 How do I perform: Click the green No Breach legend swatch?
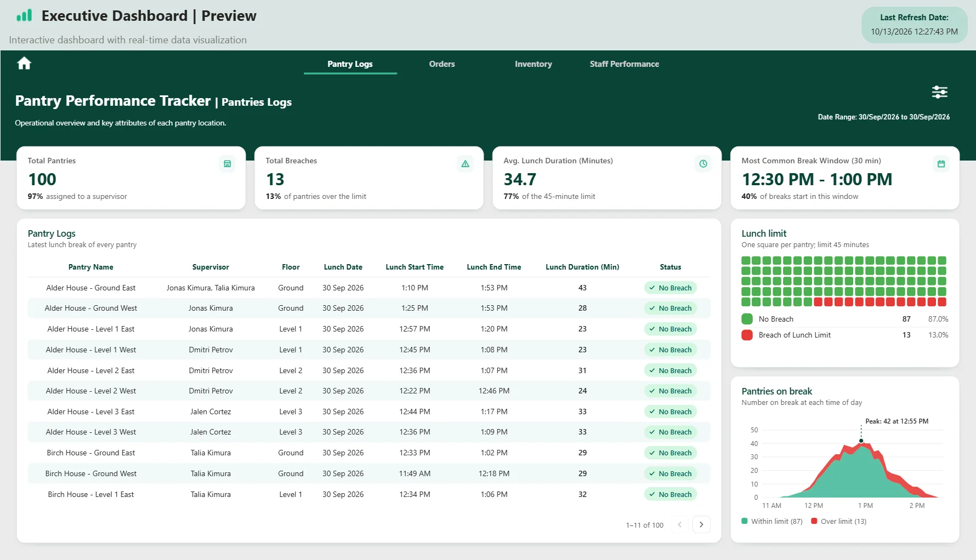747,319
